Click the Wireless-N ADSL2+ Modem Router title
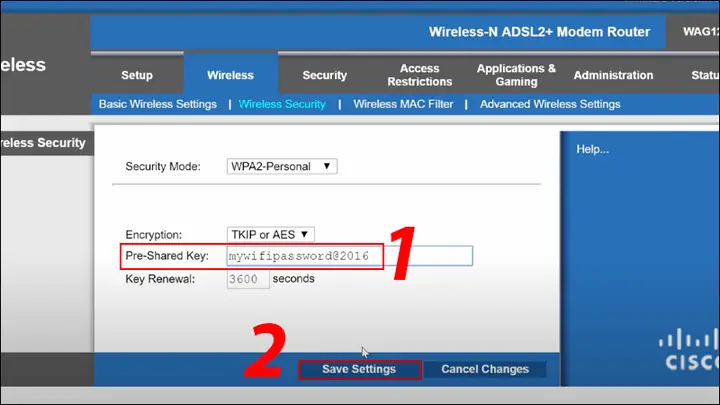This screenshot has height=405, width=720. click(540, 32)
